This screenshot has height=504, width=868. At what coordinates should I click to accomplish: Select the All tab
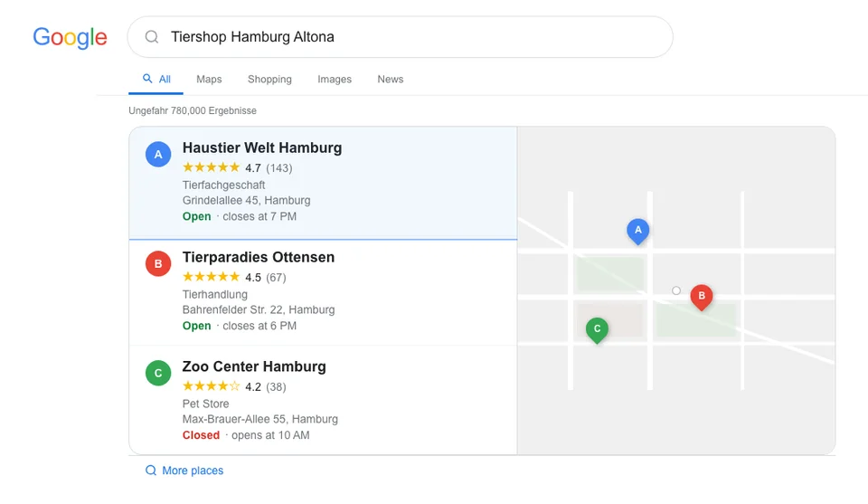click(x=156, y=80)
